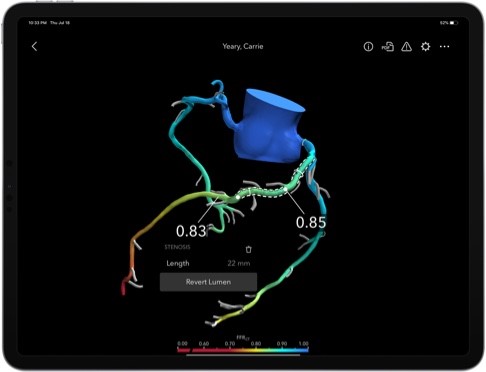Delete stenosis with the trash icon
This screenshot has height=372, width=486.
(249, 249)
